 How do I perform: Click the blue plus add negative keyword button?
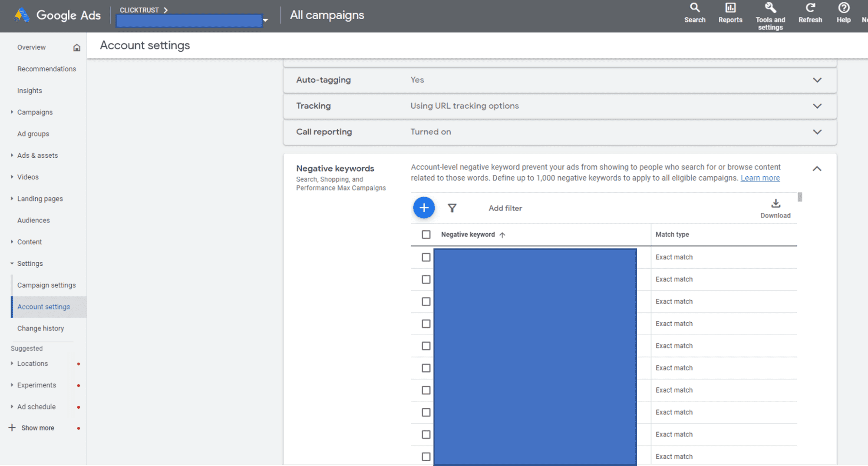click(424, 208)
